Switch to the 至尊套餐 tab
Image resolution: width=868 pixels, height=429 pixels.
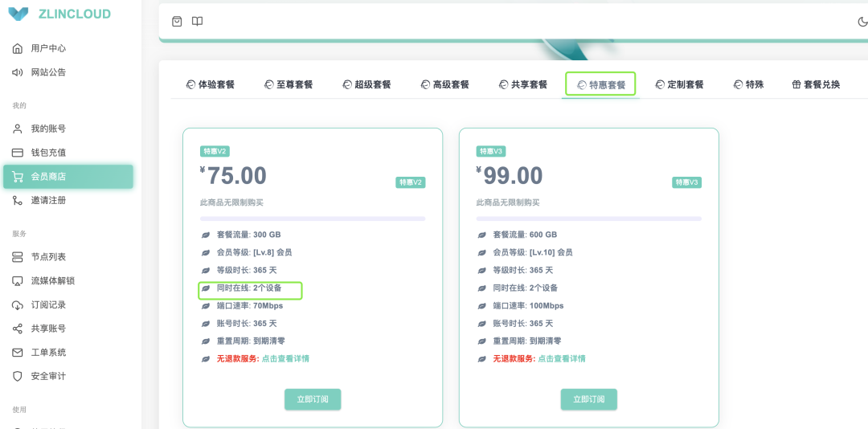[x=289, y=84]
